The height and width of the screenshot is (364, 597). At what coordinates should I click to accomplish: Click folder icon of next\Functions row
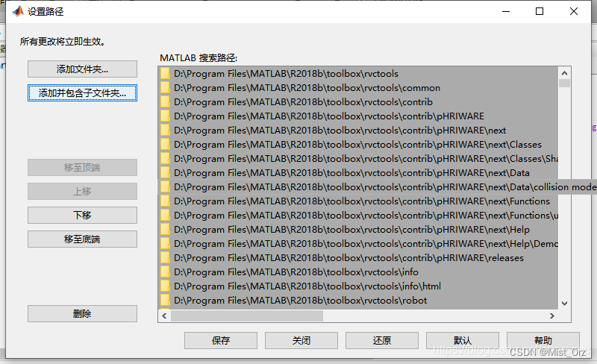pos(165,201)
